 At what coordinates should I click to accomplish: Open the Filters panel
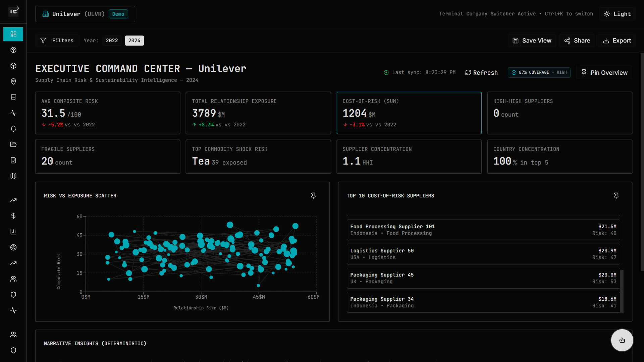click(x=57, y=41)
